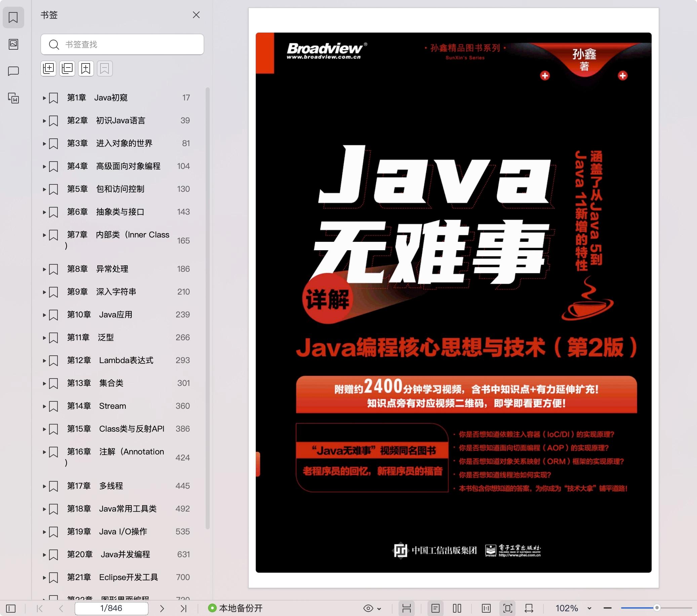
Task: Add a new bookmark icon
Action: click(x=86, y=69)
